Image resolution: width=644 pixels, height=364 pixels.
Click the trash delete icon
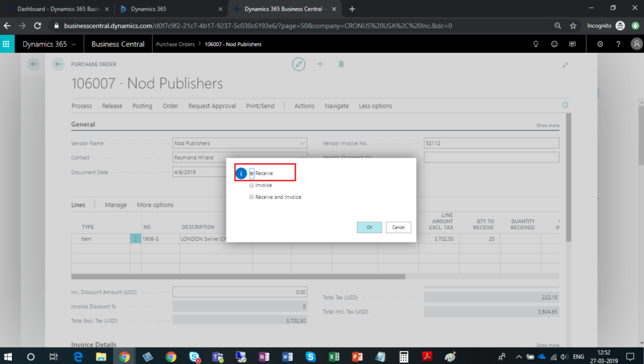(x=341, y=64)
